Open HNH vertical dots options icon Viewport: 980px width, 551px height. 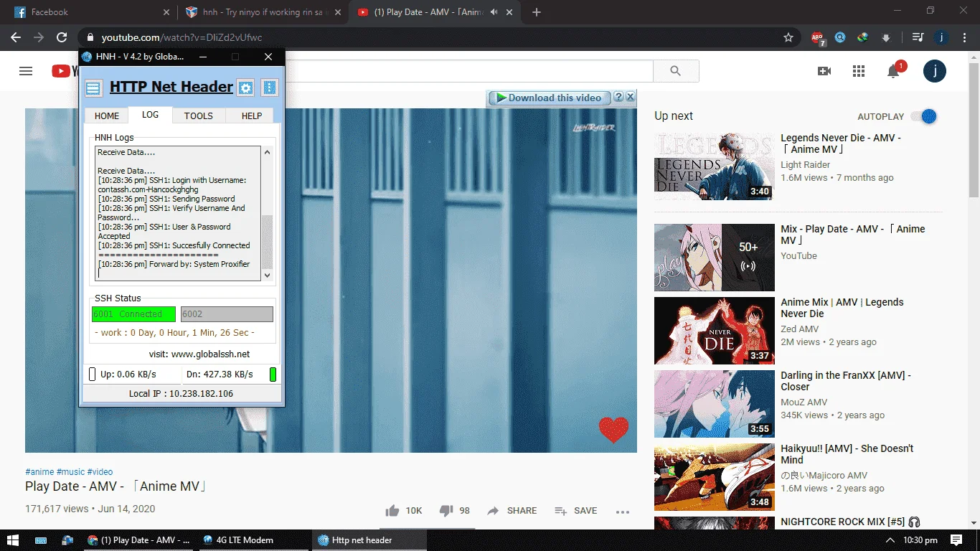[270, 88]
